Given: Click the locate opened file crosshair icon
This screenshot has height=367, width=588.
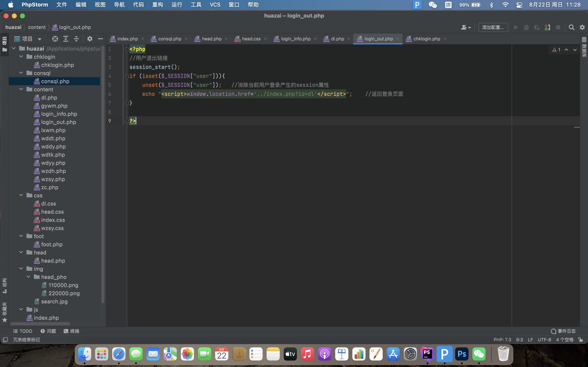Looking at the screenshot, I should 55,39.
